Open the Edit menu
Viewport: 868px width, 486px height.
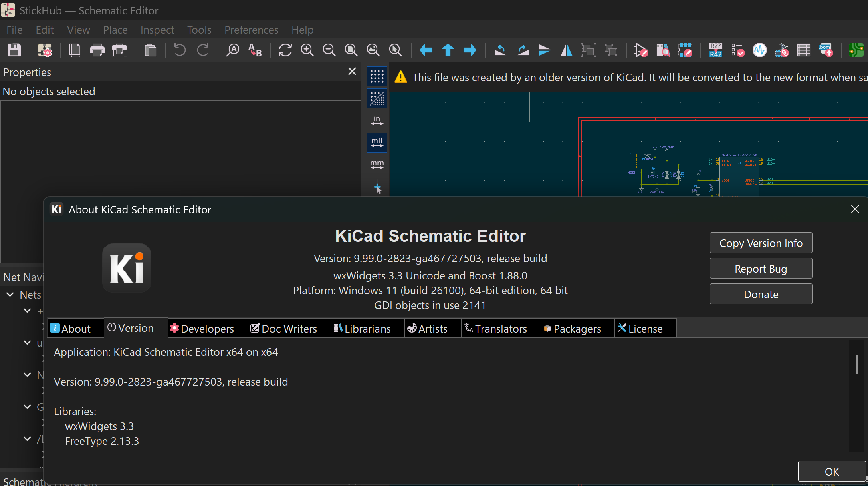coord(45,30)
